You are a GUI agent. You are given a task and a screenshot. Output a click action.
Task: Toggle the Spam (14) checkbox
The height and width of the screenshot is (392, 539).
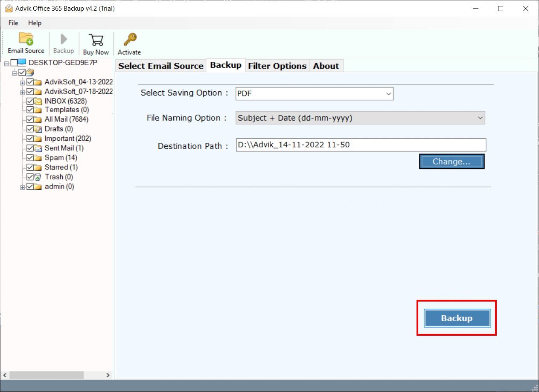pyautogui.click(x=30, y=158)
